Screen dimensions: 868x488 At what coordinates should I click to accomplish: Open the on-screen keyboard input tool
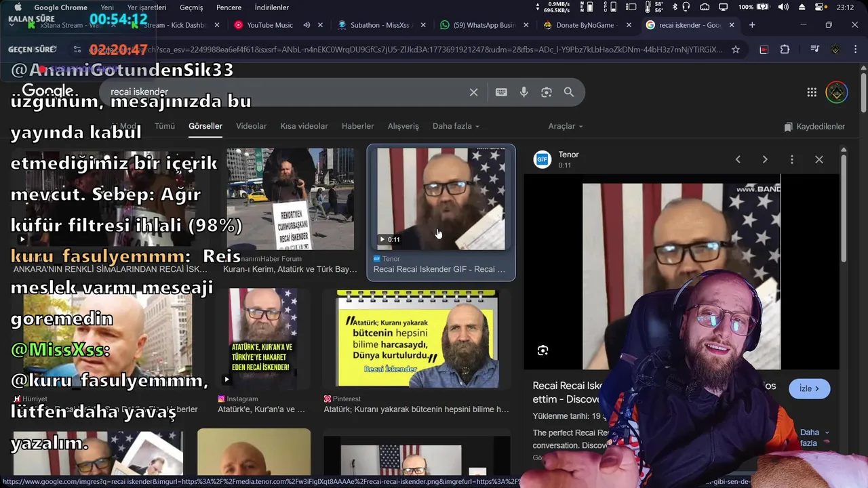(x=501, y=92)
